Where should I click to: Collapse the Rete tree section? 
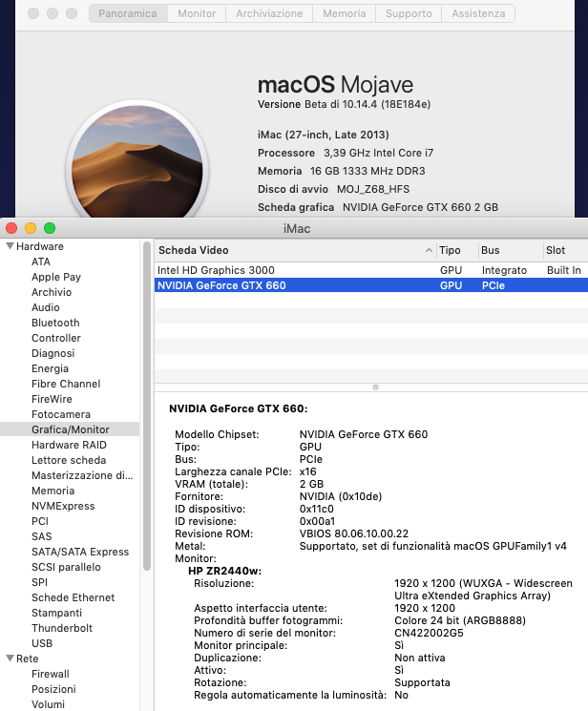pos(10,659)
